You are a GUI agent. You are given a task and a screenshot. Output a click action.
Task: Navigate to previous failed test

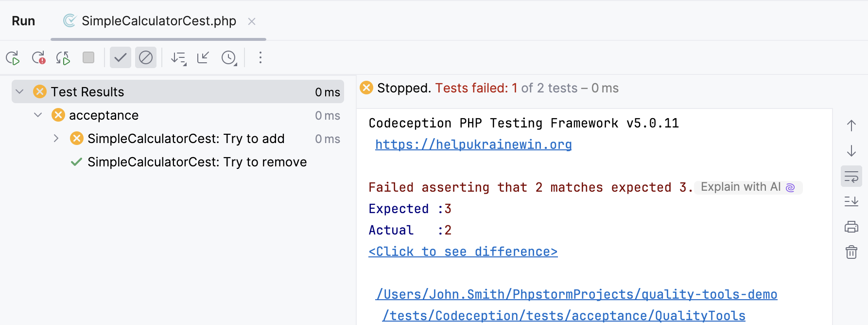(851, 125)
